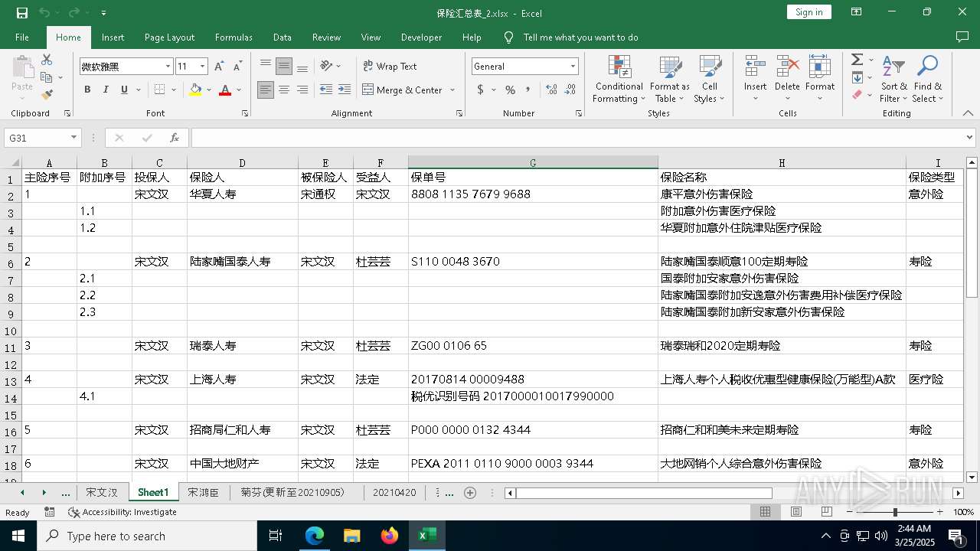Click the Sign in button
The width and height of the screenshot is (980, 551).
click(x=808, y=12)
